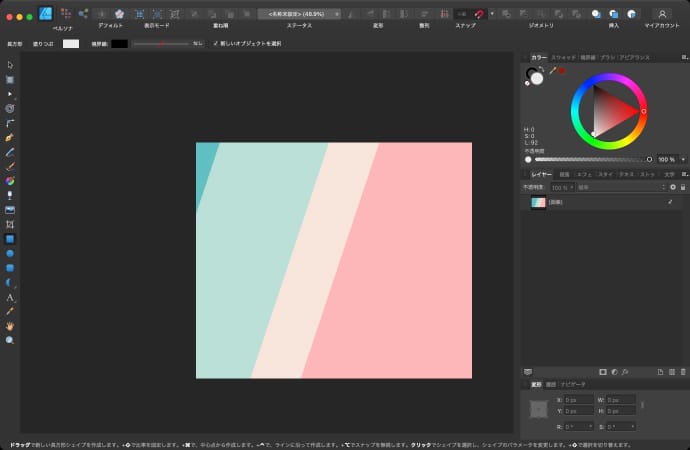
Task: Select the Rectangle shape tool
Action: click(x=10, y=240)
